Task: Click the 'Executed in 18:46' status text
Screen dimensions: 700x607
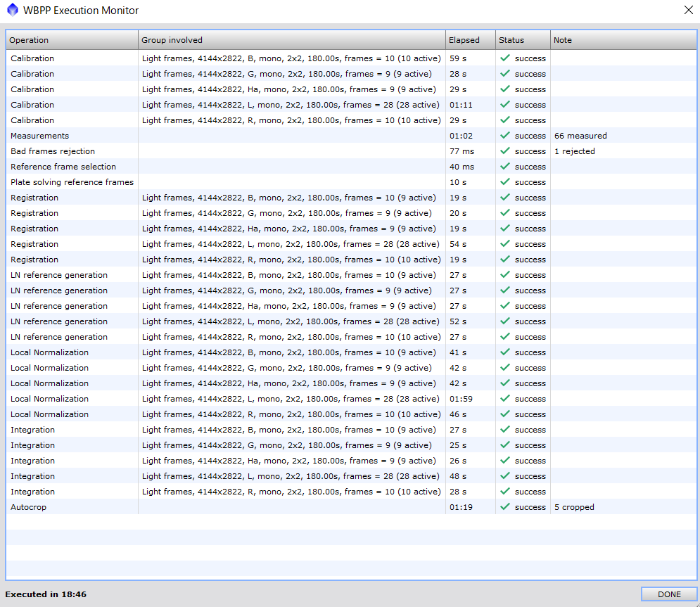Action: [46, 594]
